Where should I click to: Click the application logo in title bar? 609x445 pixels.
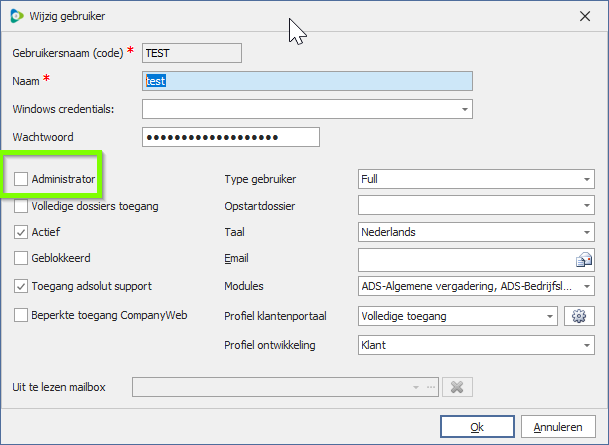[17, 16]
